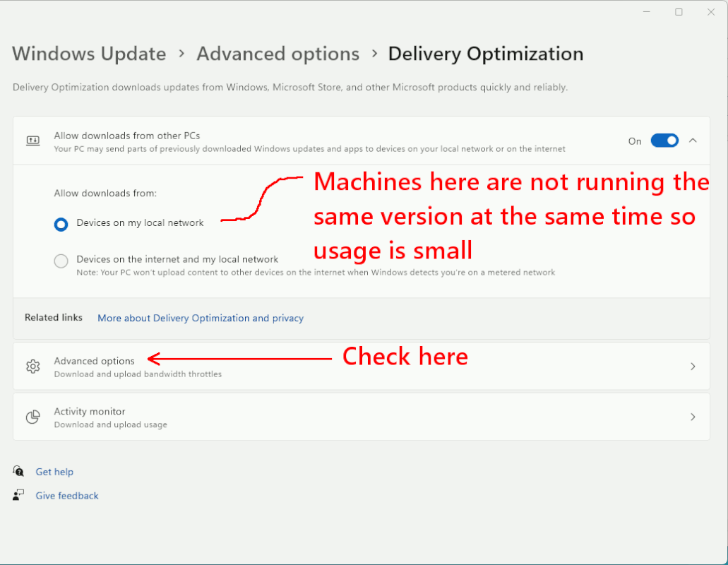This screenshot has height=565, width=728.
Task: Select Devices on my local network
Action: (61, 225)
